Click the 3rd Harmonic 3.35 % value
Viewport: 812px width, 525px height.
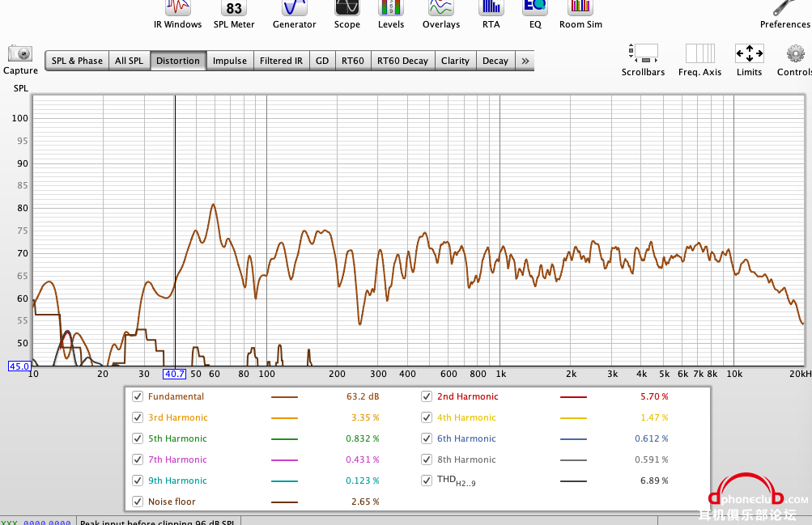[x=365, y=417]
